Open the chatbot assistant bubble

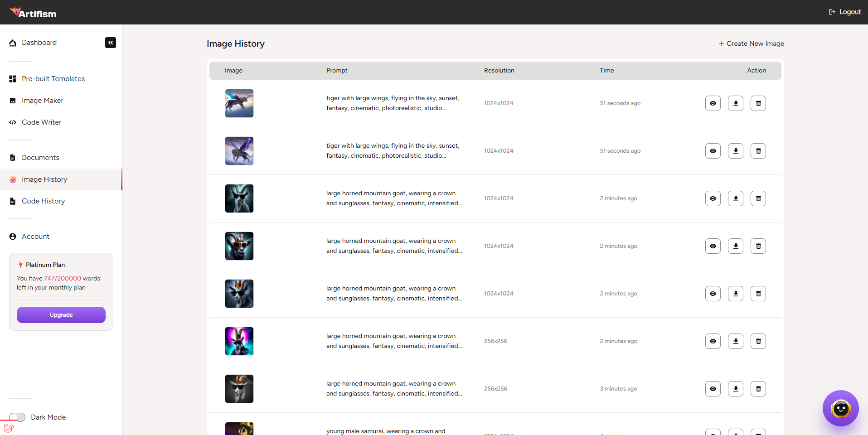[x=841, y=408]
